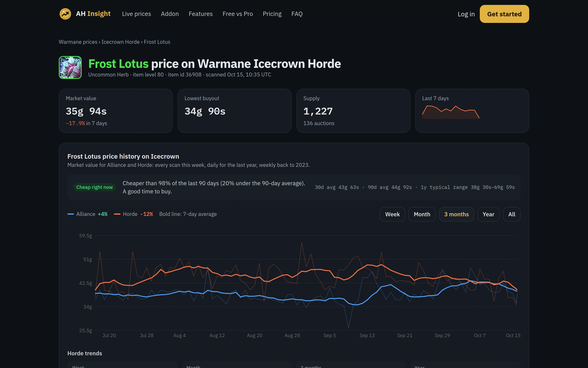The image size is (588, 368).
Task: Click the Uncommon Herb item subtitle
Action: (179, 74)
